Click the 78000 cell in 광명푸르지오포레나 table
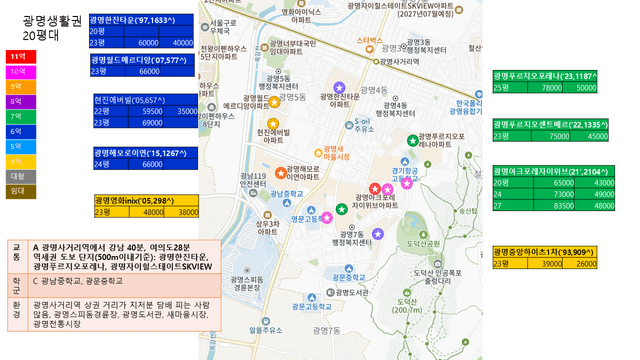 point(545,88)
